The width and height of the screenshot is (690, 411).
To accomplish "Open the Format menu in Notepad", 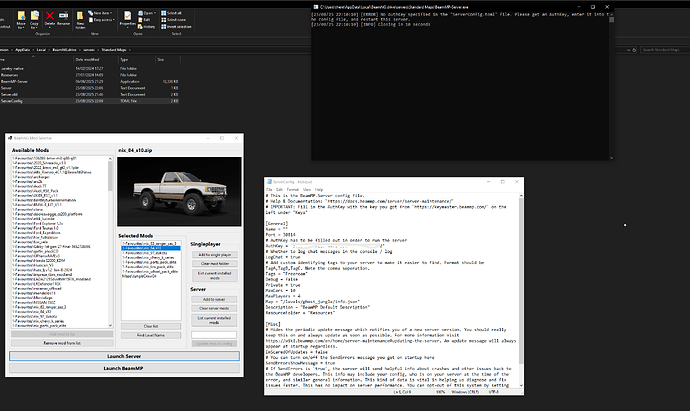I will 295,189.
